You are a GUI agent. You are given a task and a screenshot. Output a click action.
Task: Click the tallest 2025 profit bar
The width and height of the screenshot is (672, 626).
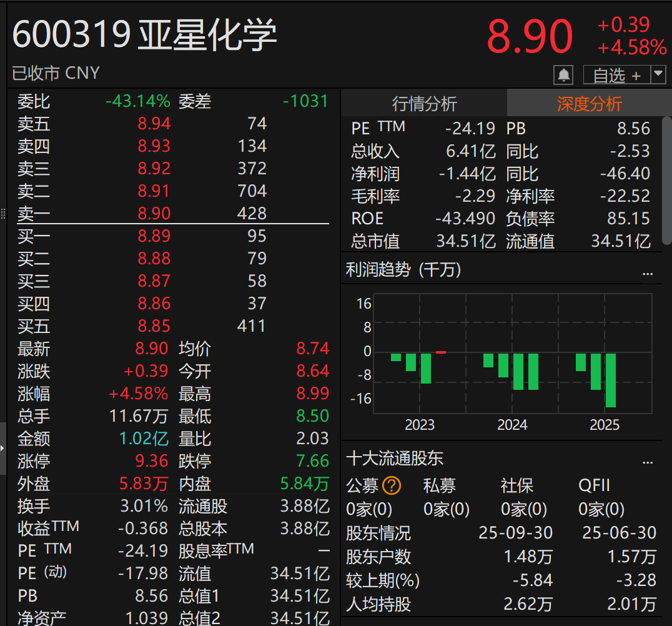(x=611, y=380)
